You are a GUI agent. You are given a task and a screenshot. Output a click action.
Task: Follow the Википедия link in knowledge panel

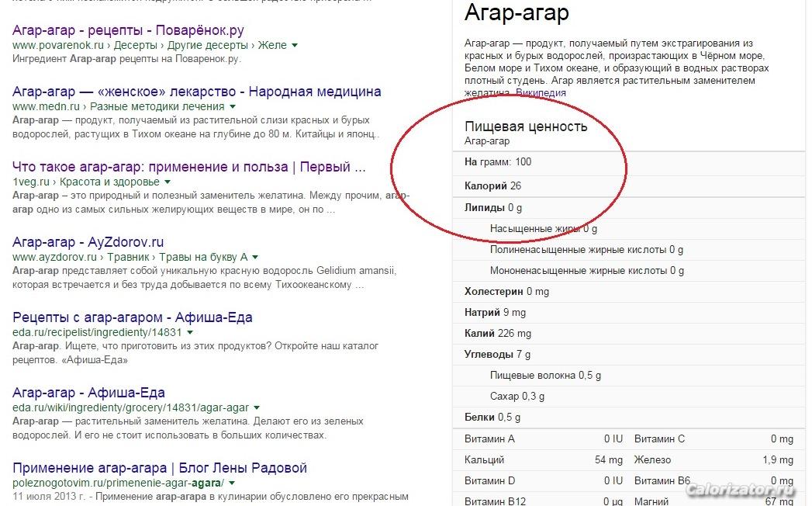click(x=541, y=93)
